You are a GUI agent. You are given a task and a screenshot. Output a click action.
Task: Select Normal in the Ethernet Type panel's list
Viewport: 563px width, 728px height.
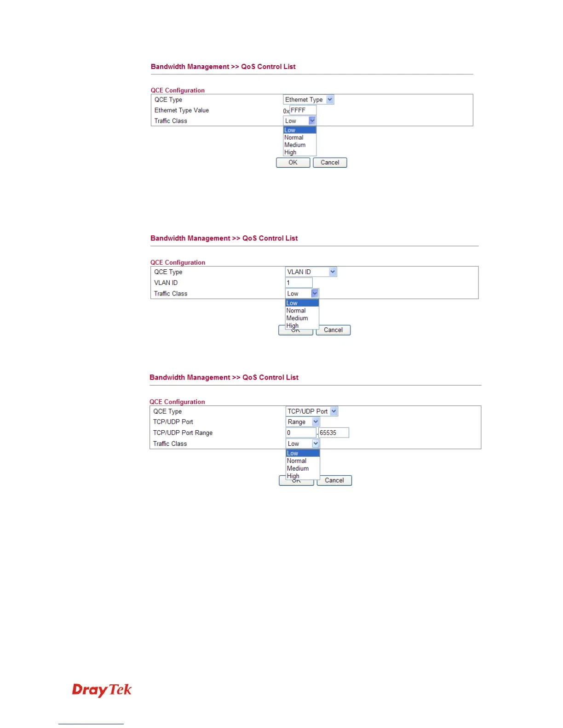294,137
